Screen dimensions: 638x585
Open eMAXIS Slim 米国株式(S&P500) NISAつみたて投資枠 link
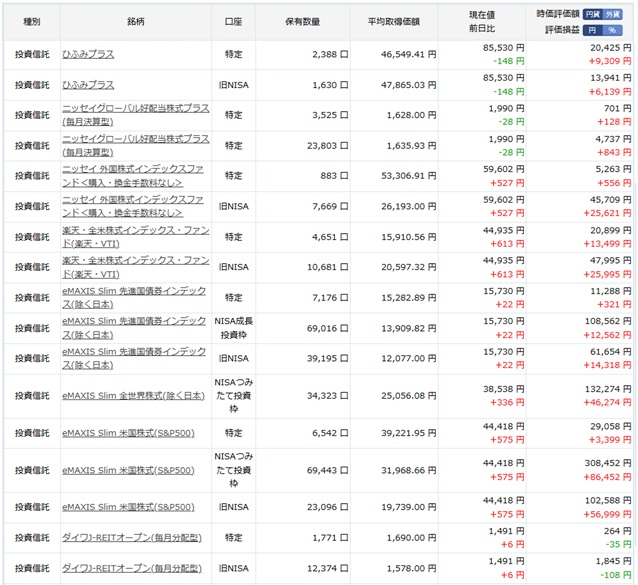click(x=128, y=470)
